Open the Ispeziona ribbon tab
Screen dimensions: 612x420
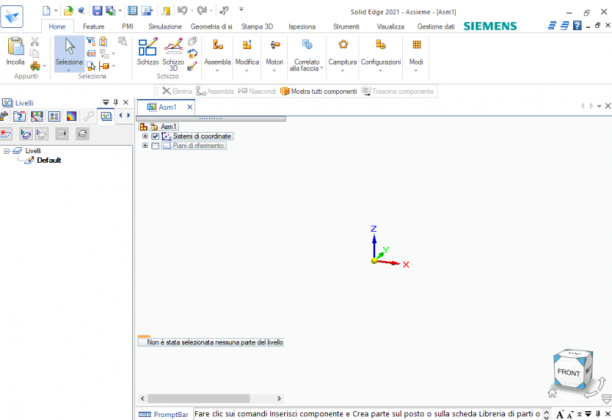tap(302, 27)
